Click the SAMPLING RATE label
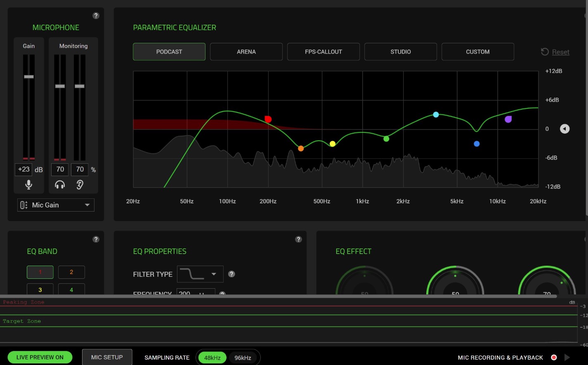The width and height of the screenshot is (588, 365). click(x=167, y=358)
